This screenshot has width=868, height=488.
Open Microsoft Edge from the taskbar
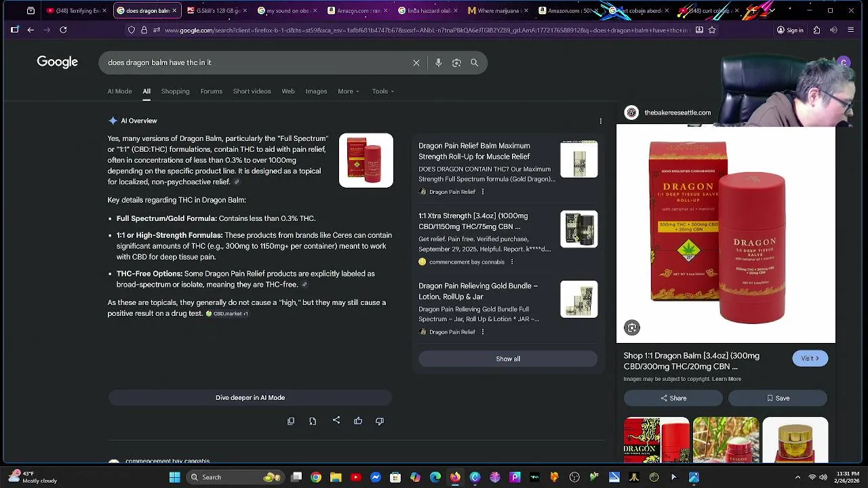coord(435,477)
